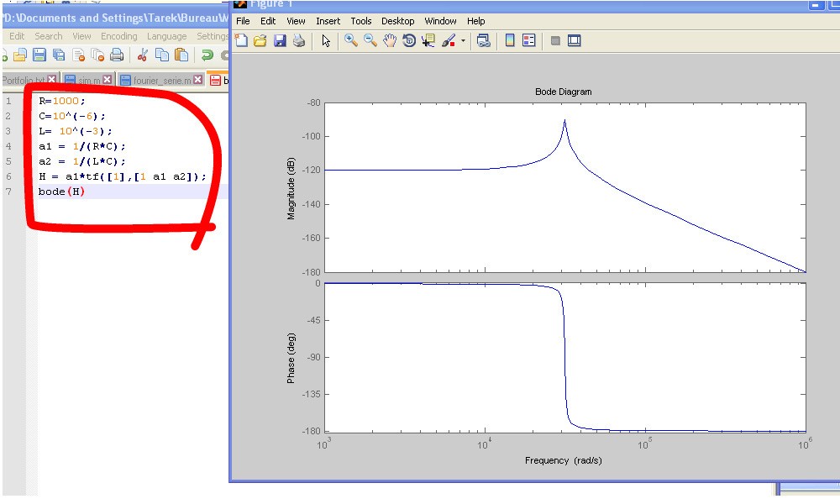Toggle the legend with Insert Legend icon
Screen dimensions: 840x504
tap(529, 40)
